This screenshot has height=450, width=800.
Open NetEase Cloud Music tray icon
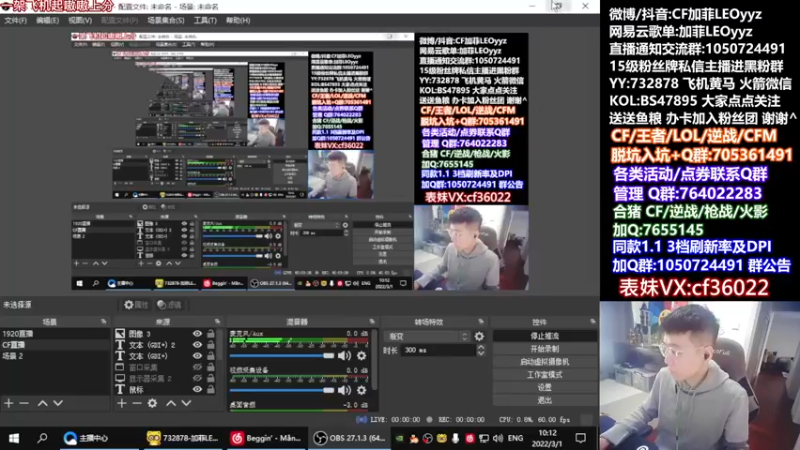[470, 438]
